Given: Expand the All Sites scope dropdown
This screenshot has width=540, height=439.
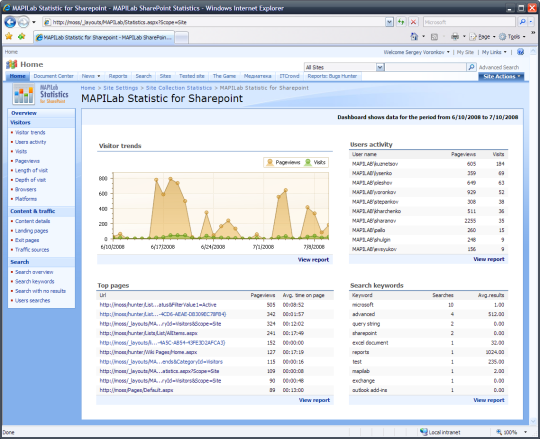Looking at the screenshot, I should coord(380,67).
